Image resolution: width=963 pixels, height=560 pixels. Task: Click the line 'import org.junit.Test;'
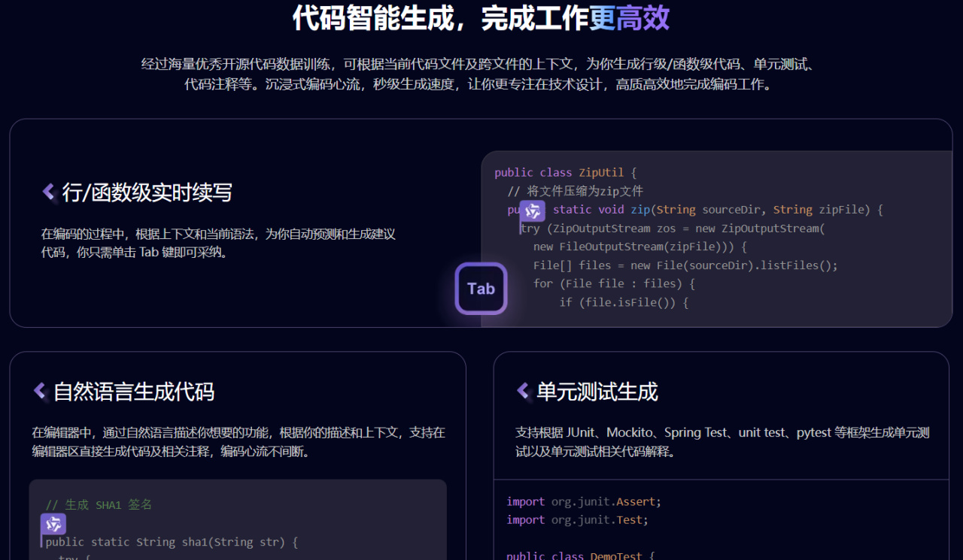(x=578, y=519)
